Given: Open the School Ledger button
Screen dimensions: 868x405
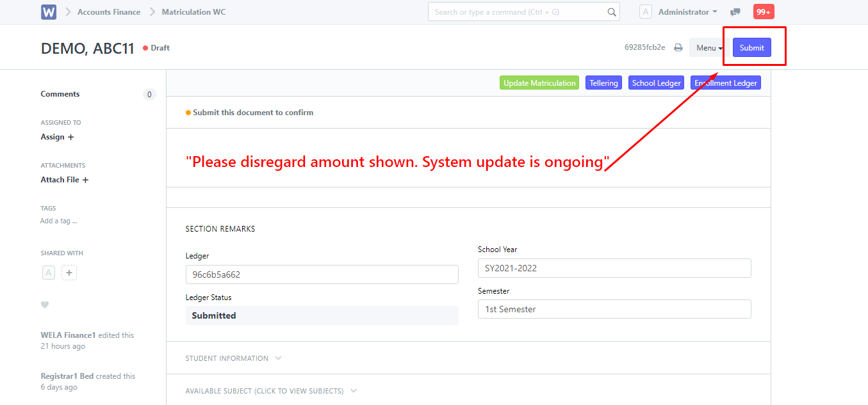Looking at the screenshot, I should click(x=656, y=83).
